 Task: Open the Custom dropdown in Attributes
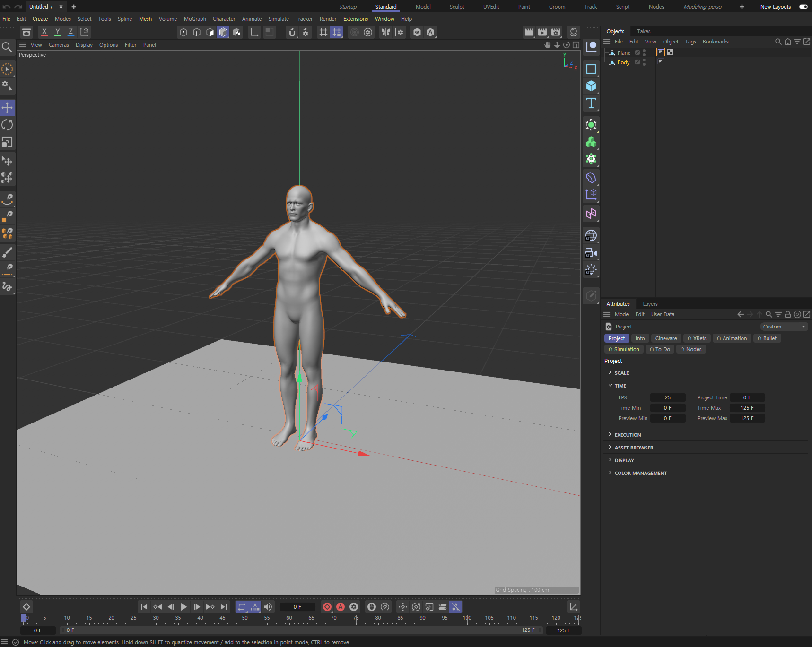(784, 327)
